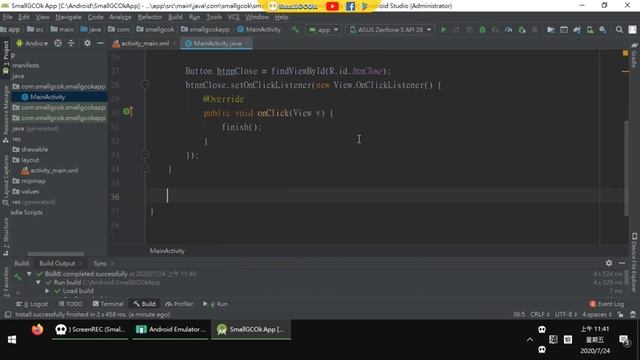Click the build hammer icon in Build panel
The height and width of the screenshot is (360, 640).
tap(18, 277)
